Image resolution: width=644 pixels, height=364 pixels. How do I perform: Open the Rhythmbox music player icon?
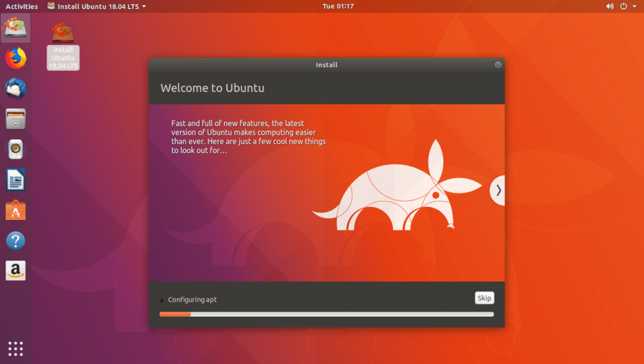pyautogui.click(x=15, y=149)
